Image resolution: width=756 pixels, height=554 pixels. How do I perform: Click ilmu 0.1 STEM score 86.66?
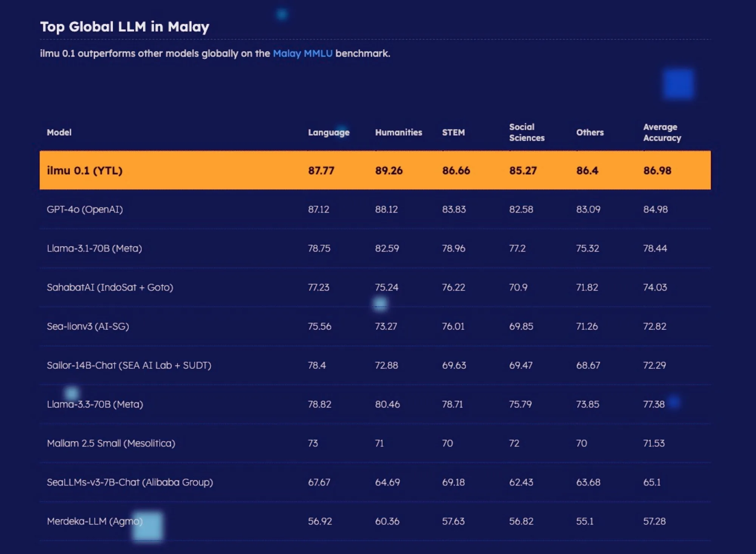(456, 170)
